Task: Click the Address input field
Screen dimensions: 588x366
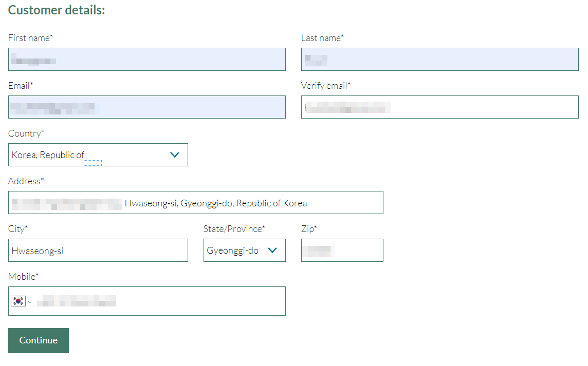Action: (x=195, y=203)
